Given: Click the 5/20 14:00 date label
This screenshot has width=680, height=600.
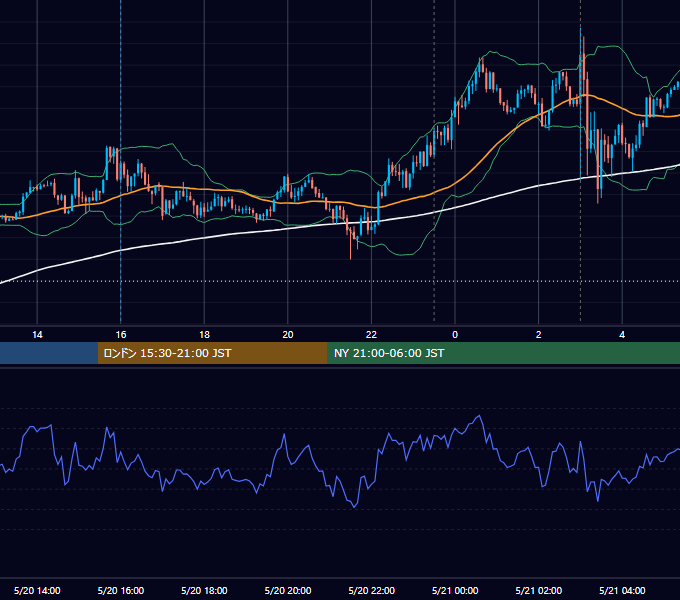Looking at the screenshot, I should pos(37,590).
